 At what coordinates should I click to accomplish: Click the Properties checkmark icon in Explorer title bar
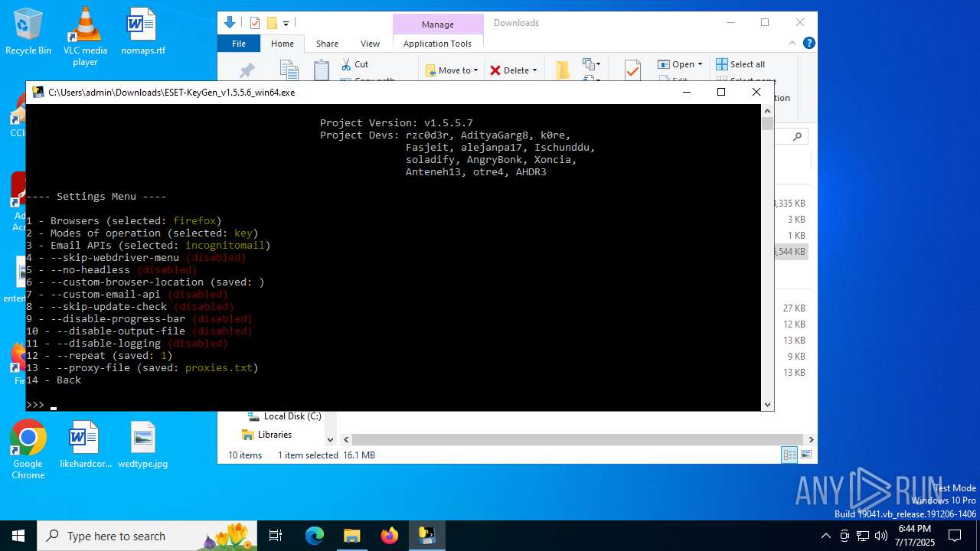click(255, 23)
